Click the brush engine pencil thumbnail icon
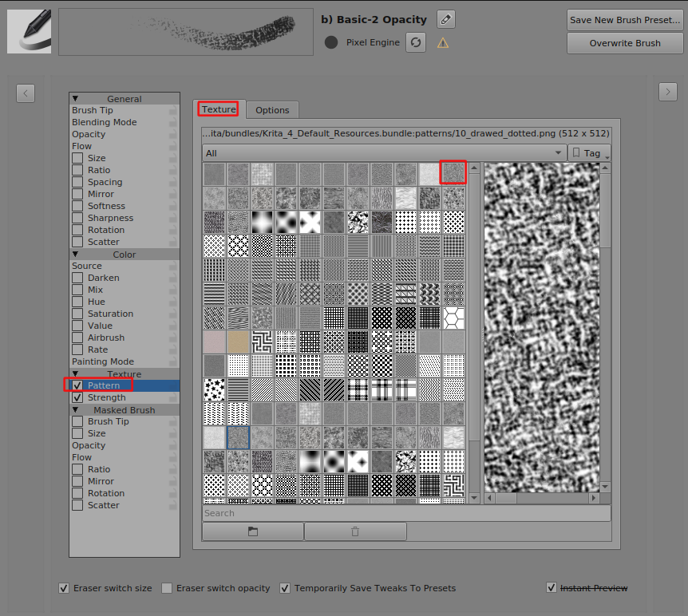688x616 pixels. tap(30, 32)
